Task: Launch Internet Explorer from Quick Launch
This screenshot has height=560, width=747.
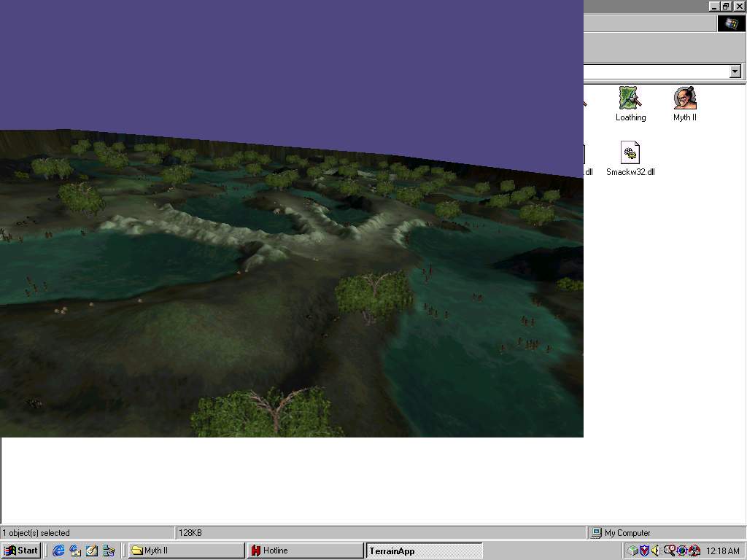Action: (58, 551)
